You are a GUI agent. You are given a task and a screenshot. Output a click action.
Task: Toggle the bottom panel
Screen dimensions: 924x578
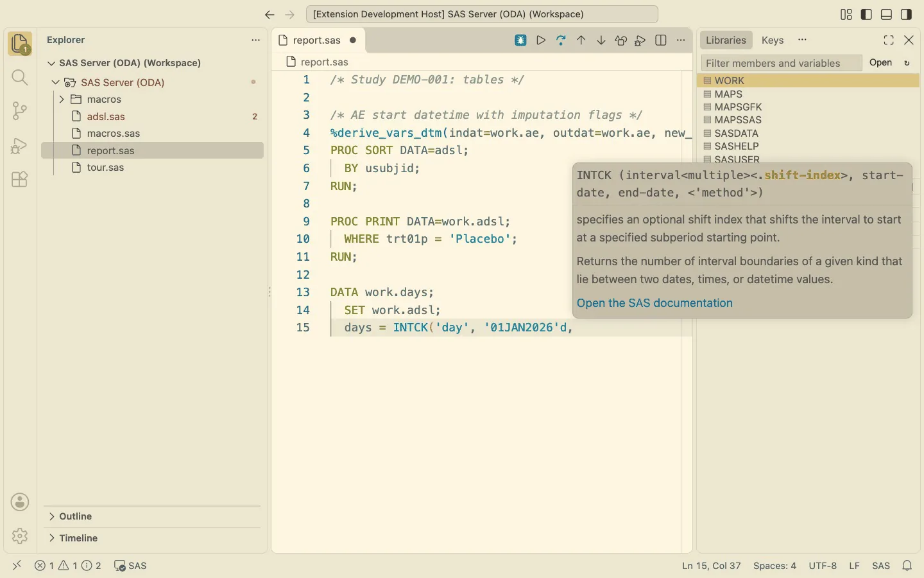coord(887,14)
